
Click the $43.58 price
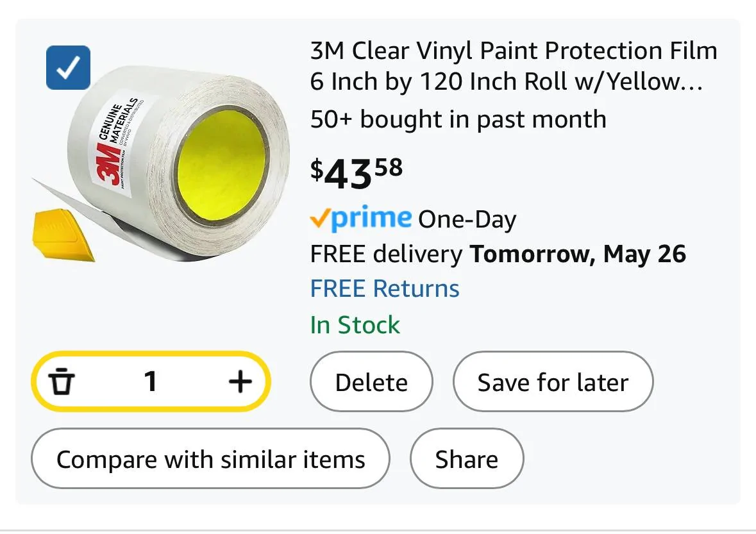point(357,172)
